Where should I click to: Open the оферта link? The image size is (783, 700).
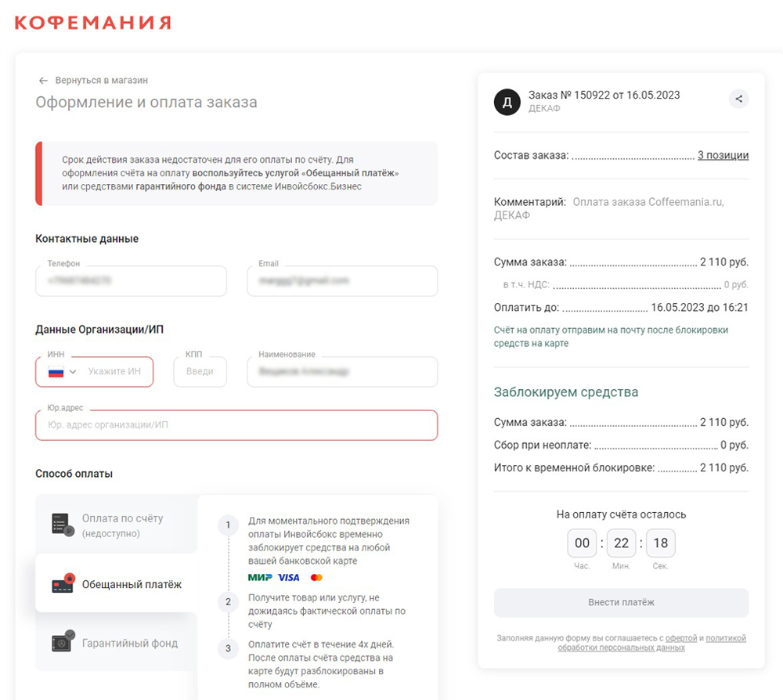[x=681, y=638]
